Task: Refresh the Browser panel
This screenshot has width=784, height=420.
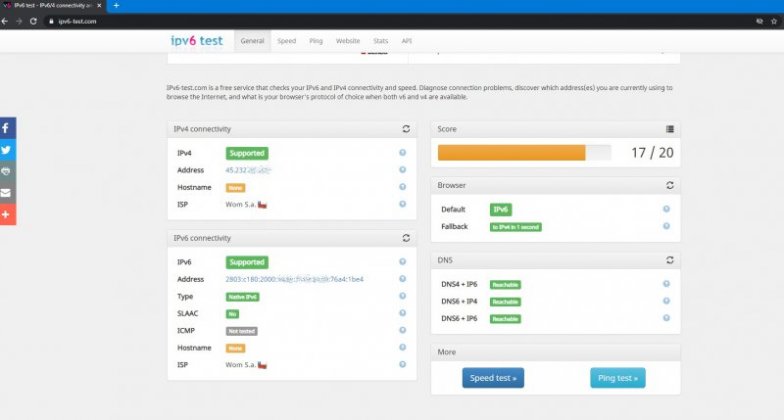Action: pyautogui.click(x=670, y=185)
